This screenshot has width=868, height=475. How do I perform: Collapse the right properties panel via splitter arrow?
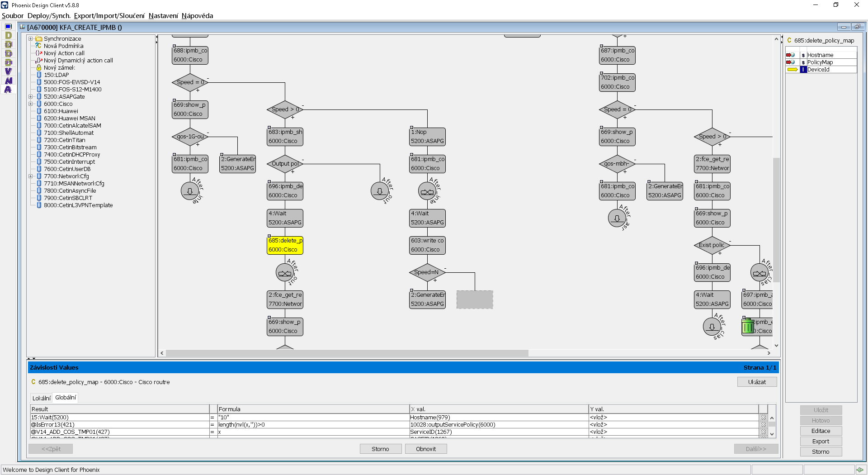(x=782, y=43)
